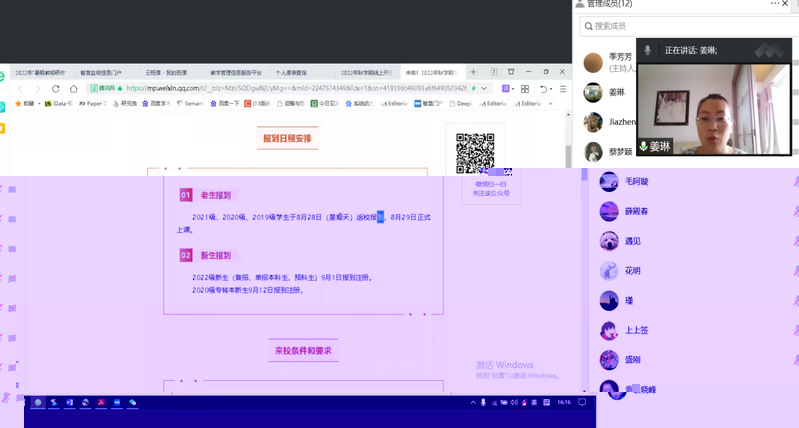799x428 pixels.
Task: Open a new browser tab with plus button
Action: click(x=473, y=72)
